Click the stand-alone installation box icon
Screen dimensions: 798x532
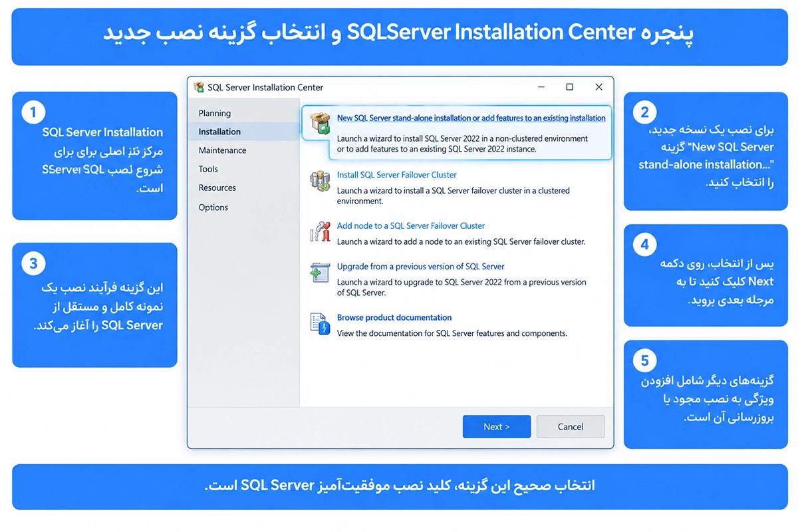(x=320, y=124)
